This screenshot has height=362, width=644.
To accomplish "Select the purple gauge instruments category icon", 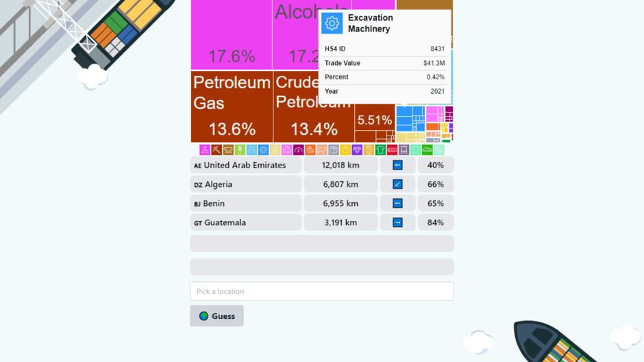I will [x=298, y=150].
